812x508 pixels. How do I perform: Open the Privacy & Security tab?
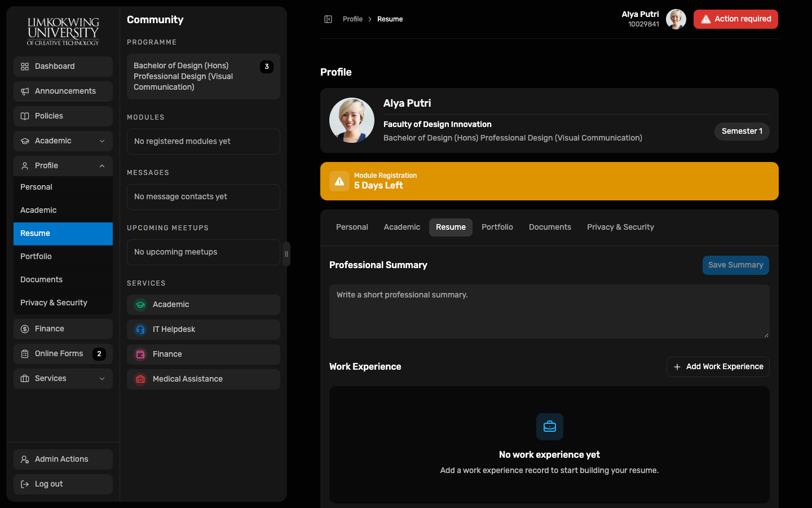coord(620,227)
